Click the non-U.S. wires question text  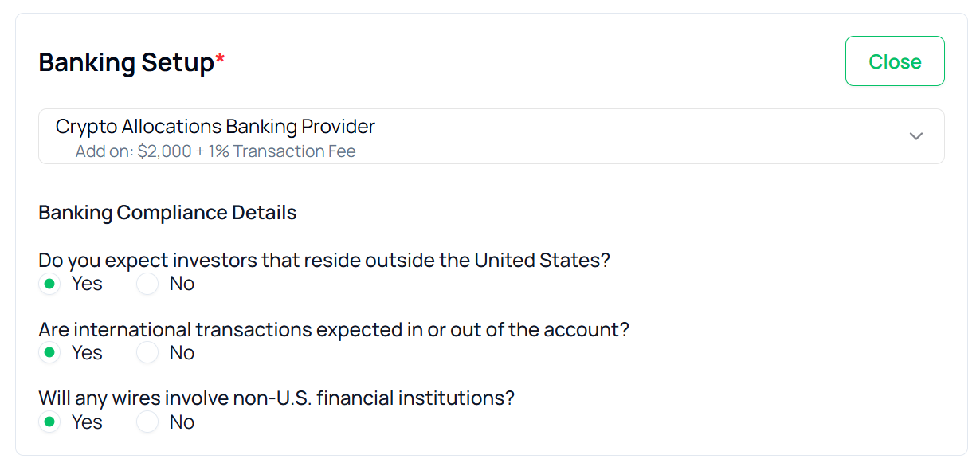point(276,398)
